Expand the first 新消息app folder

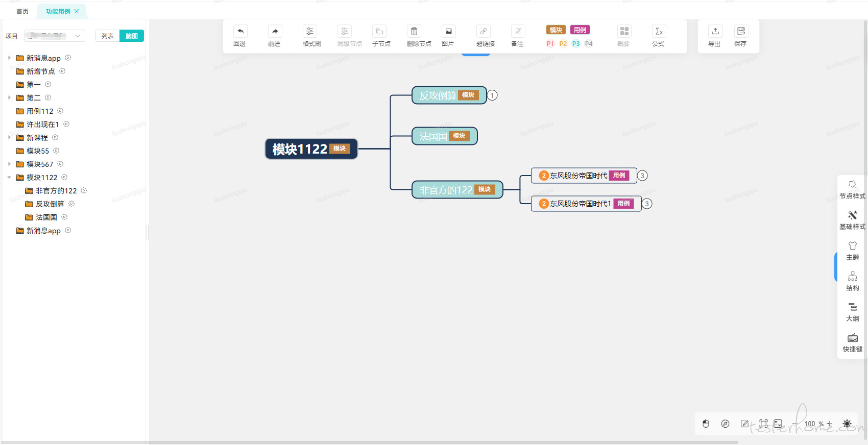(9, 58)
